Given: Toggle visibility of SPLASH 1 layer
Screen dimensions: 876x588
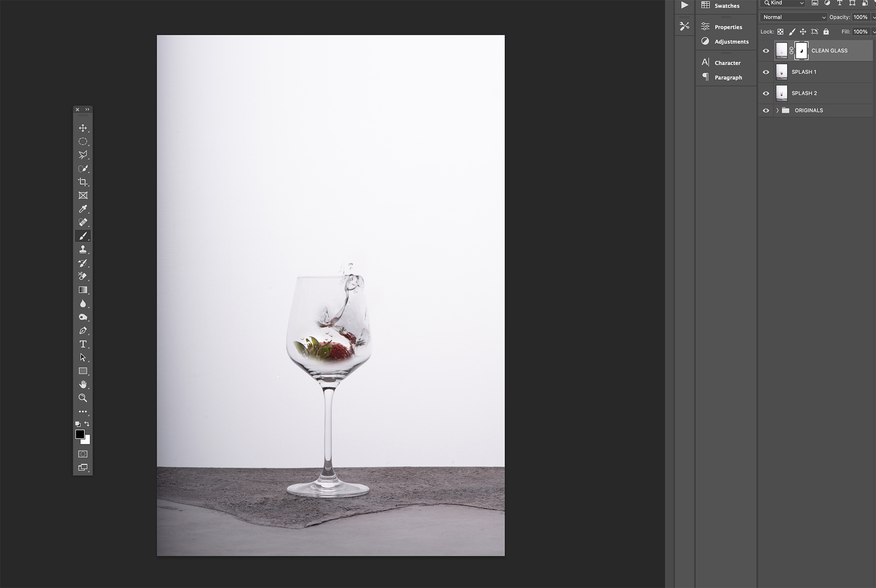Looking at the screenshot, I should click(x=766, y=71).
